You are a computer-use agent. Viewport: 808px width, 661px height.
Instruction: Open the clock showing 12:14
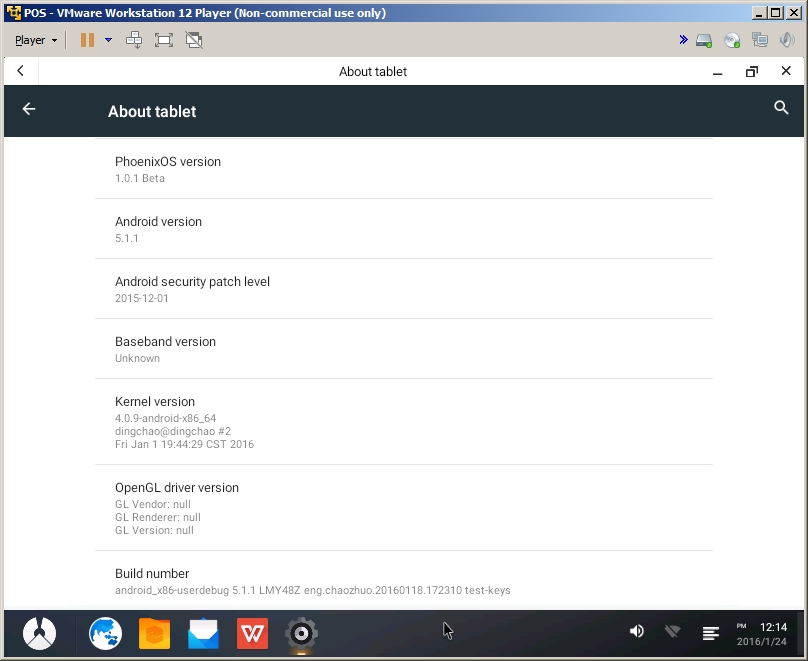pyautogui.click(x=773, y=627)
